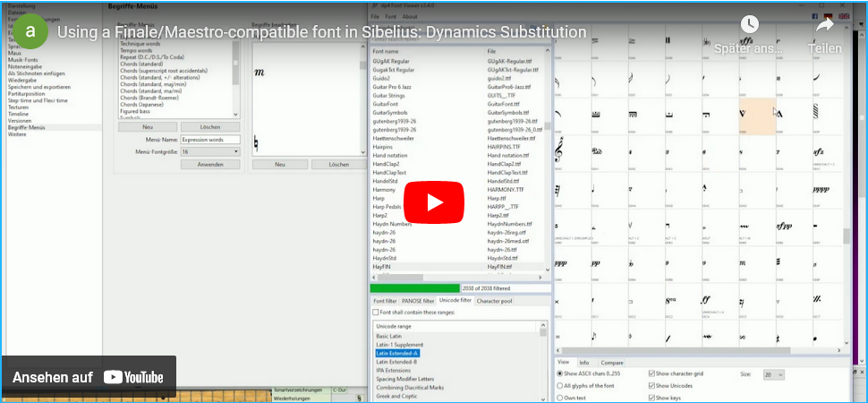
Task: Click the British flag language icon
Action: [843, 16]
